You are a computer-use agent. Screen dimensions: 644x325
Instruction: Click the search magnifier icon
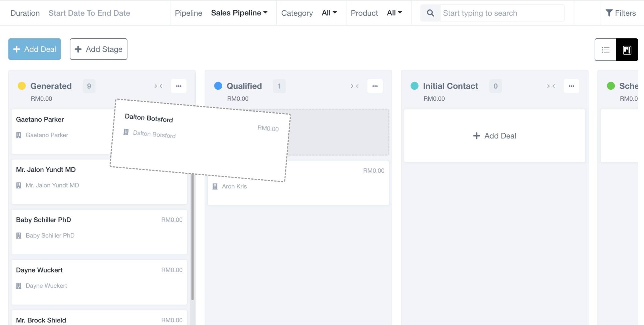tap(430, 13)
